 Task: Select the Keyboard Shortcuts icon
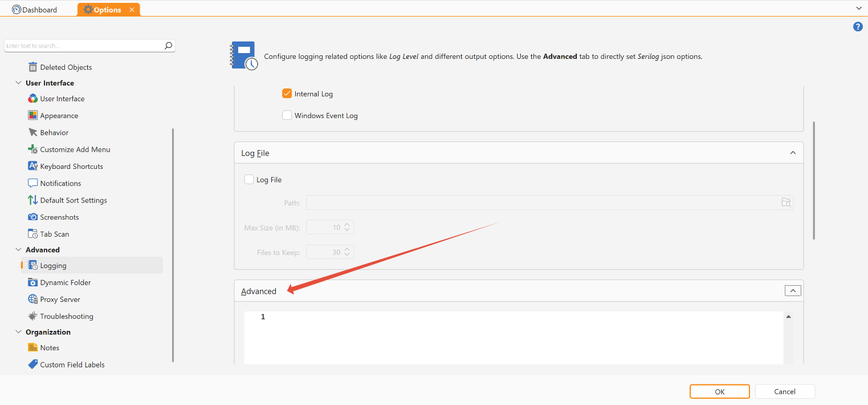(x=32, y=167)
